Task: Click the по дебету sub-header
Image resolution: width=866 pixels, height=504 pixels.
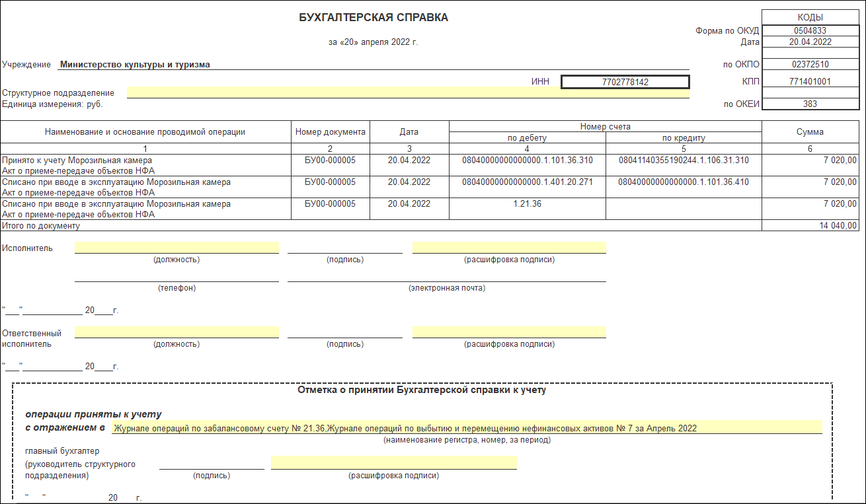Action: pos(528,138)
